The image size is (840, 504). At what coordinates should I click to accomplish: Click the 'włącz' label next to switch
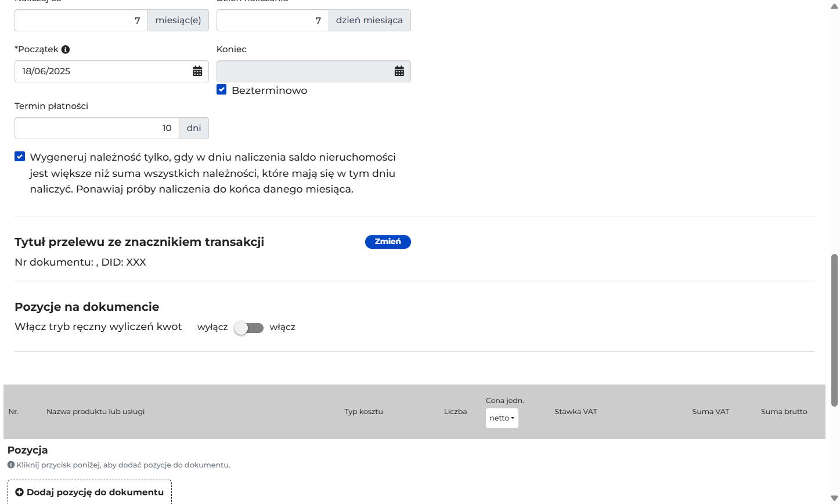click(x=283, y=327)
